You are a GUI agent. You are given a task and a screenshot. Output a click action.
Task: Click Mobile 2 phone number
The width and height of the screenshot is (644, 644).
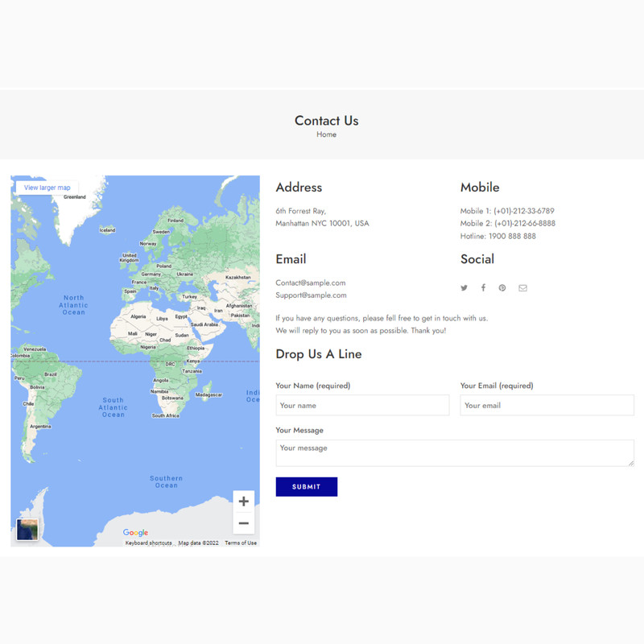click(508, 223)
